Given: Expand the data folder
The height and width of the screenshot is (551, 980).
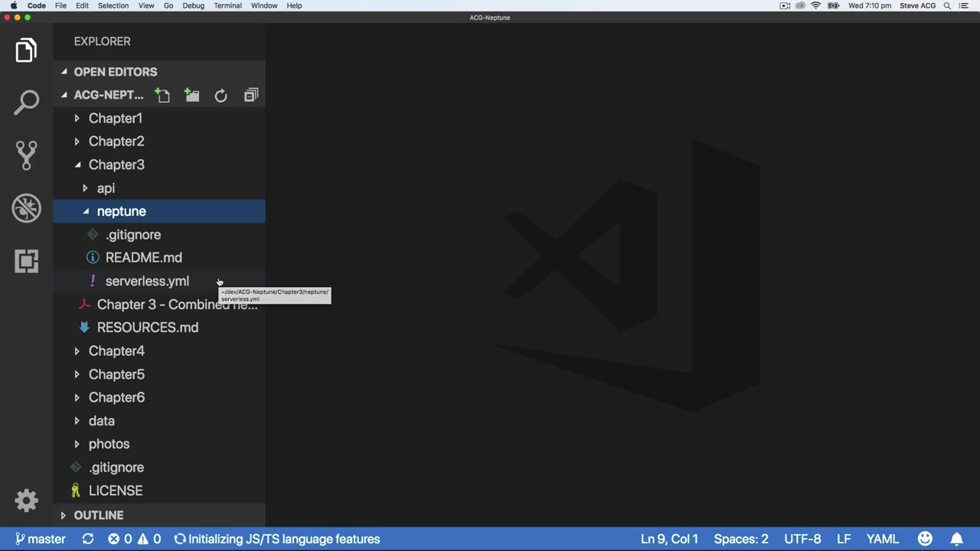Looking at the screenshot, I should pyautogui.click(x=159, y=420).
